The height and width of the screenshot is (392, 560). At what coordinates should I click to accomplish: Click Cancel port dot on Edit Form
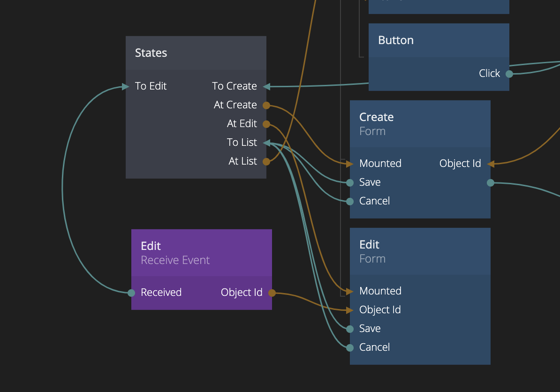point(350,348)
